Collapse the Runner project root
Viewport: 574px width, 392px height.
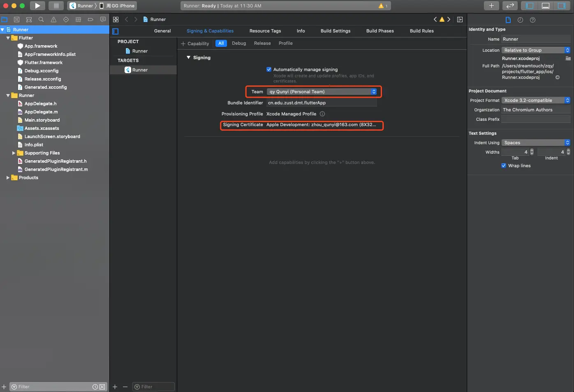click(x=3, y=30)
